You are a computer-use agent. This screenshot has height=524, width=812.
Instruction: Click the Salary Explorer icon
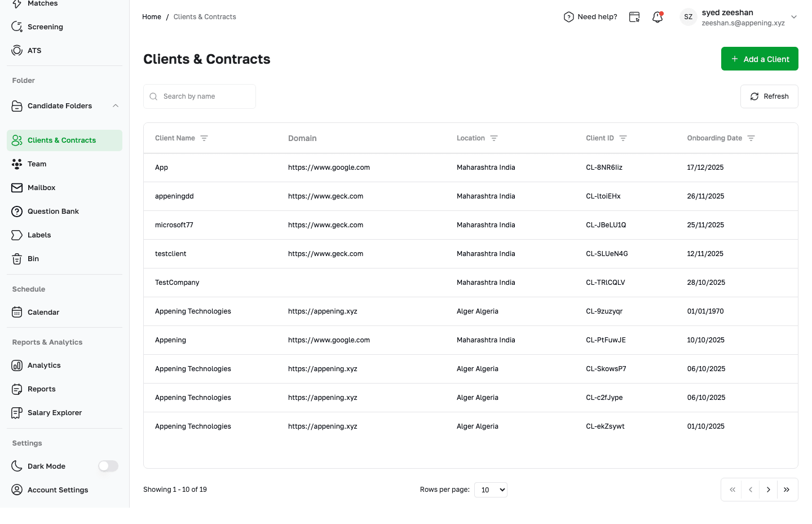[17, 412]
